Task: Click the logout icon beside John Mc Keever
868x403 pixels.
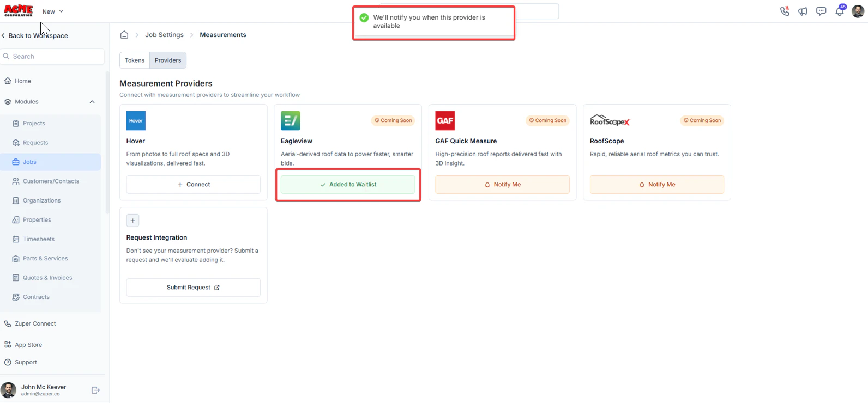Action: click(95, 390)
